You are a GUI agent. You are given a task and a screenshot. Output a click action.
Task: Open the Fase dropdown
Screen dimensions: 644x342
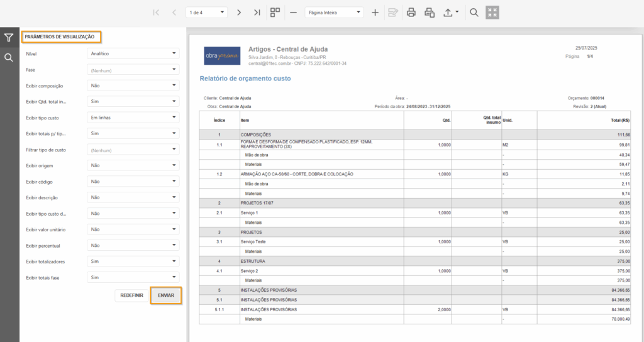tap(133, 70)
